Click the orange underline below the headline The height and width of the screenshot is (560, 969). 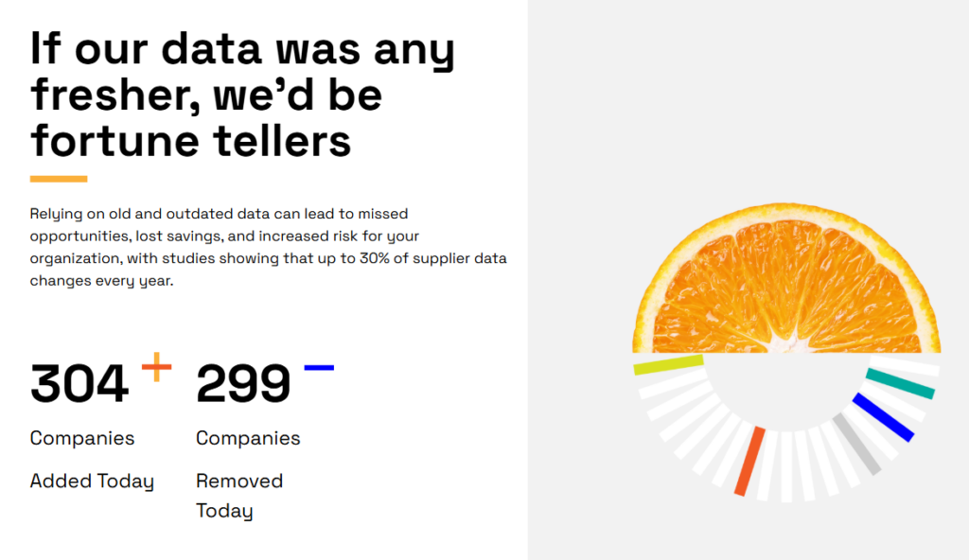point(59,179)
